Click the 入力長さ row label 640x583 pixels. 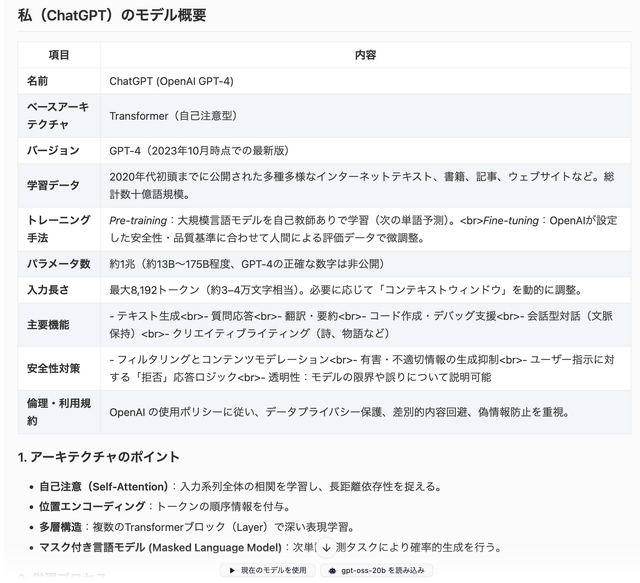[59, 290]
